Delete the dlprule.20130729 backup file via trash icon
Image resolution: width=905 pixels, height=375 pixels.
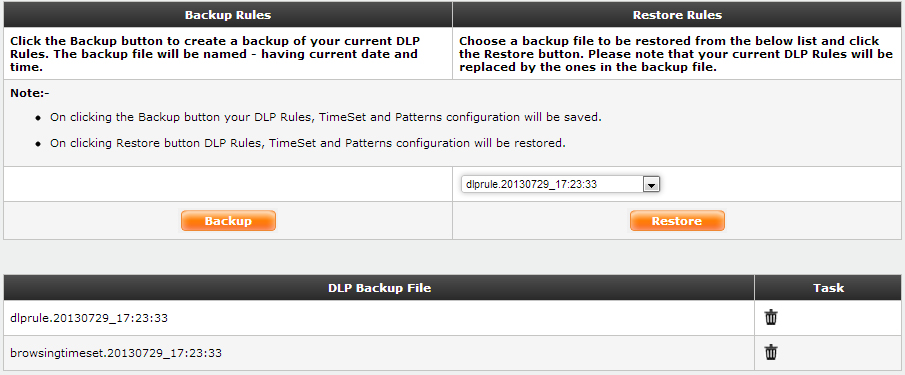point(771,317)
